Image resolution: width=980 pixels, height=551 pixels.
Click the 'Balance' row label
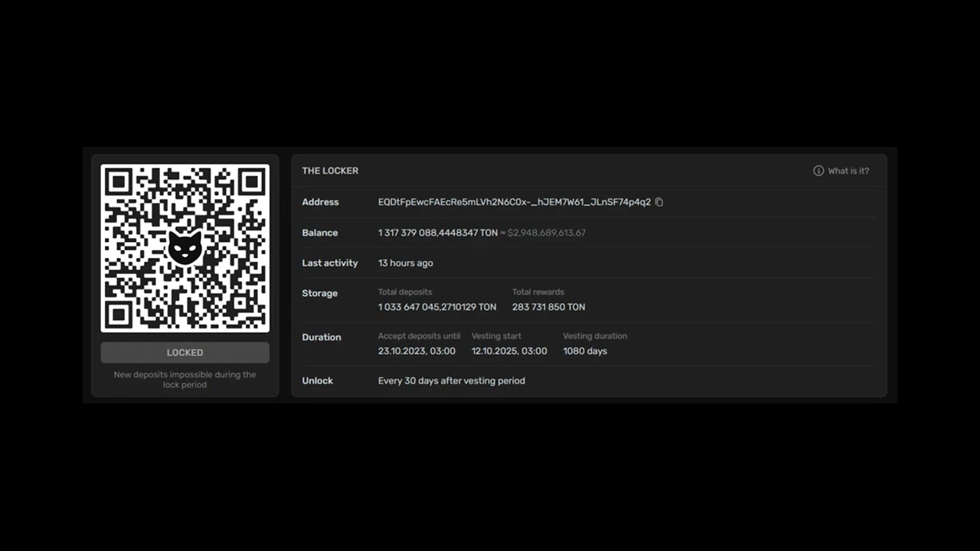coord(320,233)
